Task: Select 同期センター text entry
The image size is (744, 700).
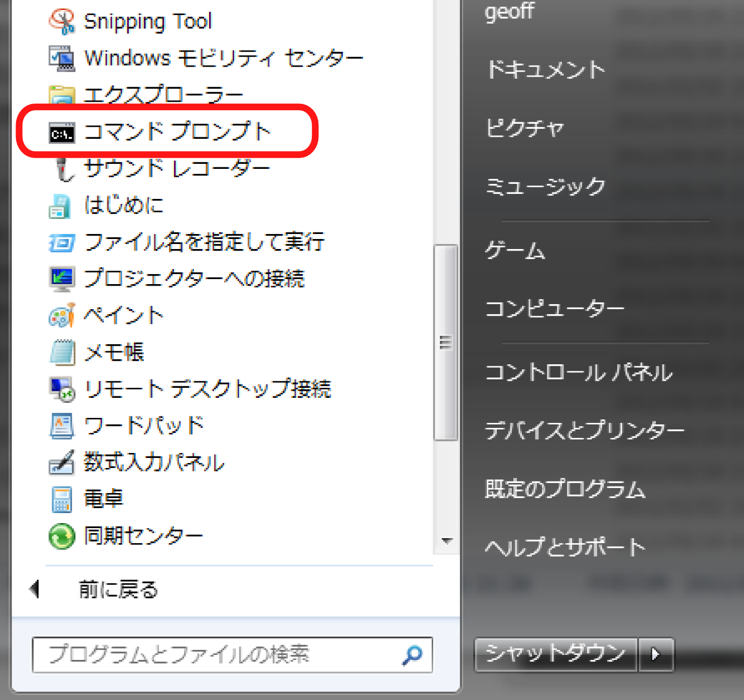Action: (143, 536)
